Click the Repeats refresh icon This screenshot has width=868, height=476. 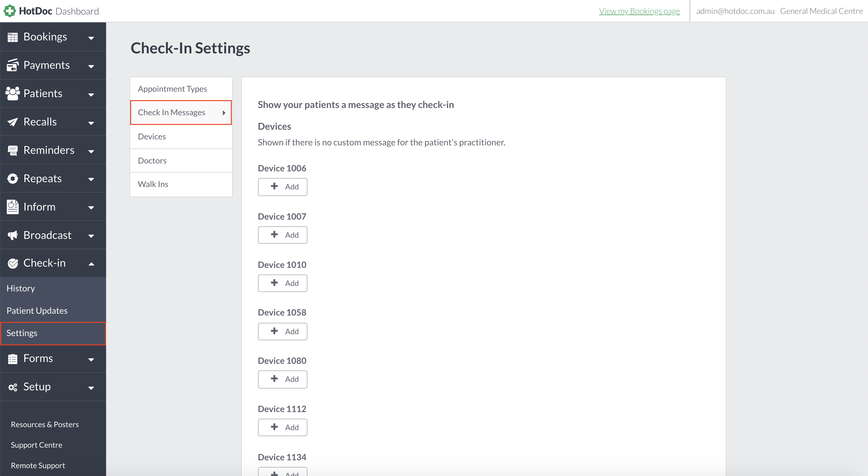pos(12,179)
